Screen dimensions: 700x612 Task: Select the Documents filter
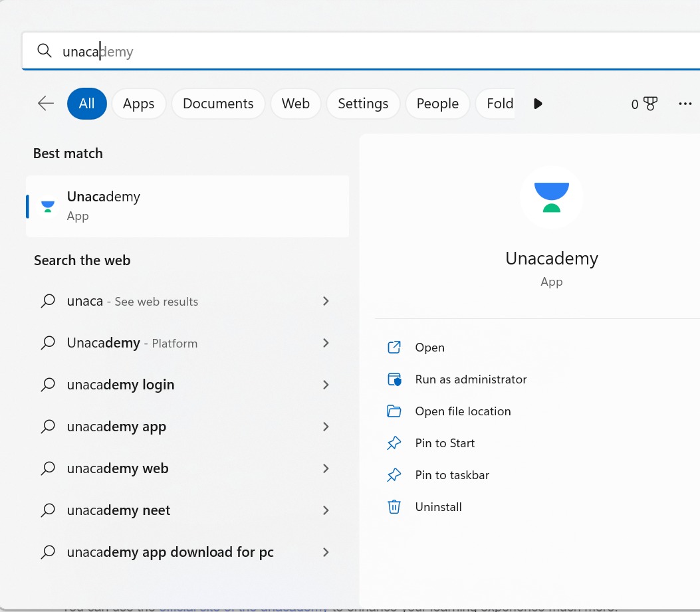click(x=218, y=104)
